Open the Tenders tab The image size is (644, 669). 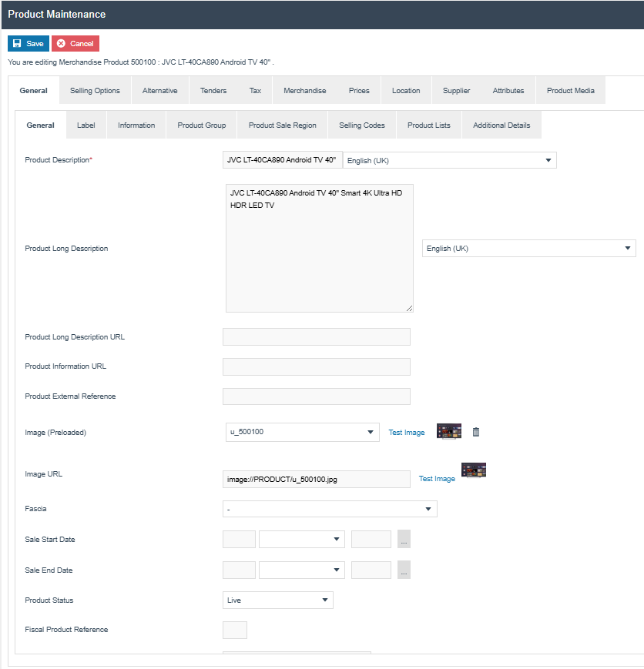[213, 90]
